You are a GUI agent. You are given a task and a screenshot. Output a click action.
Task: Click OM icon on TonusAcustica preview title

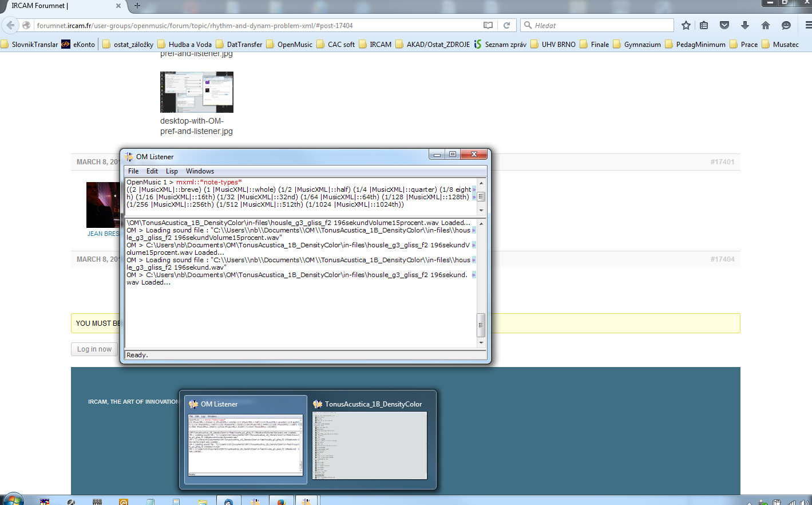pyautogui.click(x=318, y=404)
